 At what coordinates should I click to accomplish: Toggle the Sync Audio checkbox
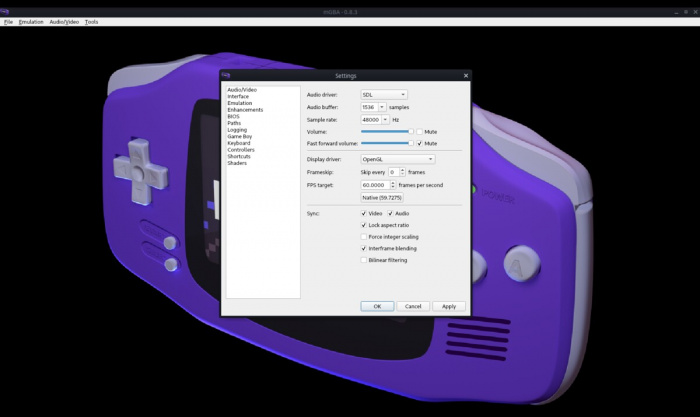click(x=390, y=213)
